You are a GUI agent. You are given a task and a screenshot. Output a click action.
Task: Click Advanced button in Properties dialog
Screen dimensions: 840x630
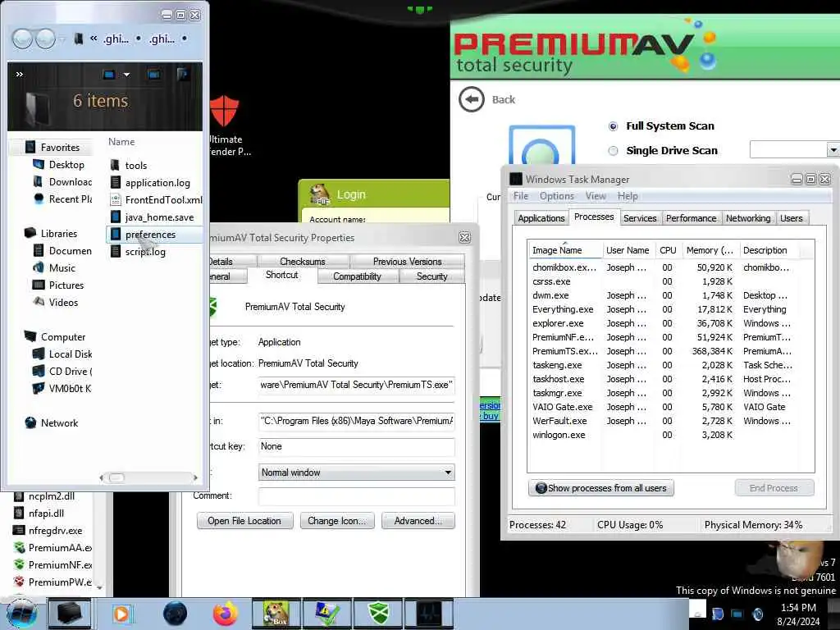tap(418, 521)
